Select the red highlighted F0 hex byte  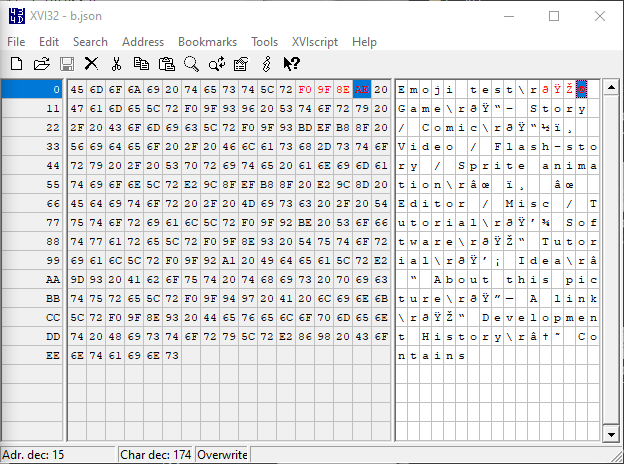pos(305,90)
